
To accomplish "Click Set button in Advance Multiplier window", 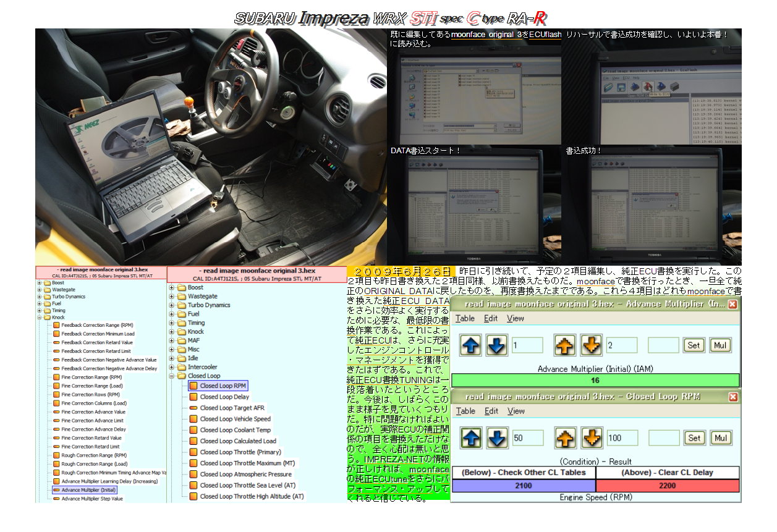I will (694, 345).
